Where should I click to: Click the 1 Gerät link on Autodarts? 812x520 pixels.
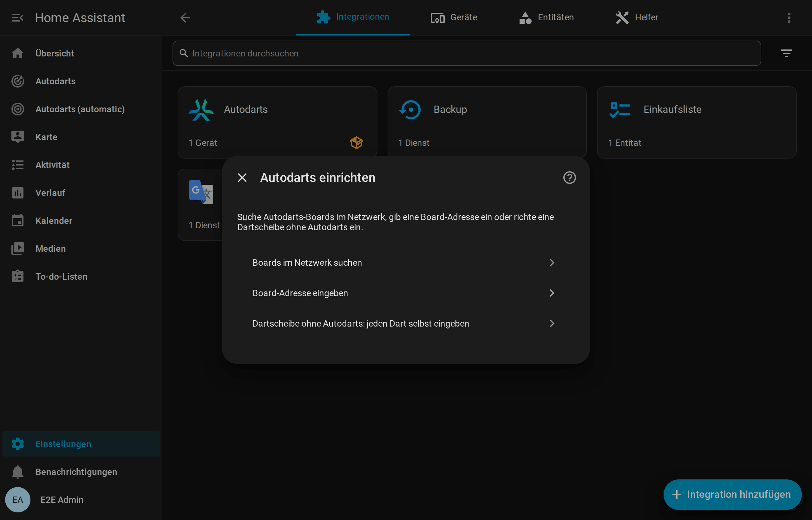point(203,143)
